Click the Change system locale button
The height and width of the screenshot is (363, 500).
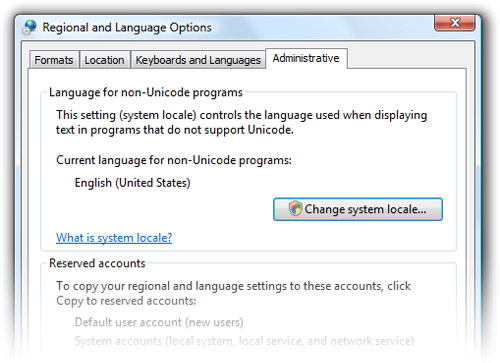(358, 209)
